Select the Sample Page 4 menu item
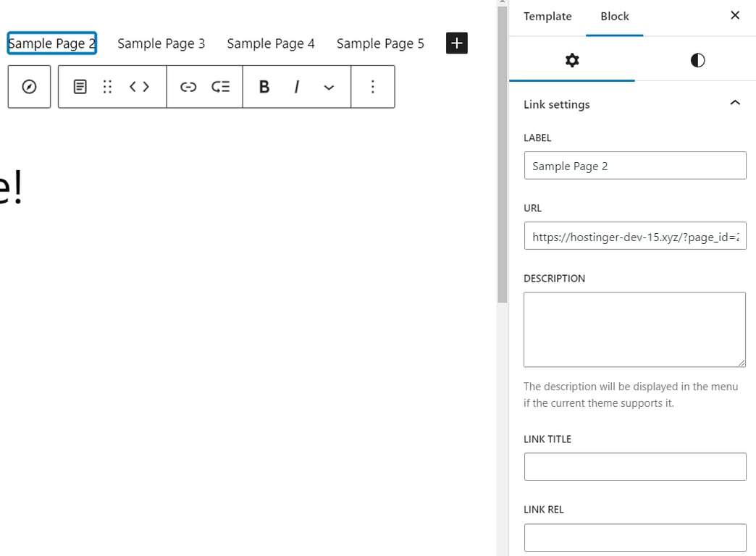Screen dimensions: 756x556 pyautogui.click(x=271, y=43)
